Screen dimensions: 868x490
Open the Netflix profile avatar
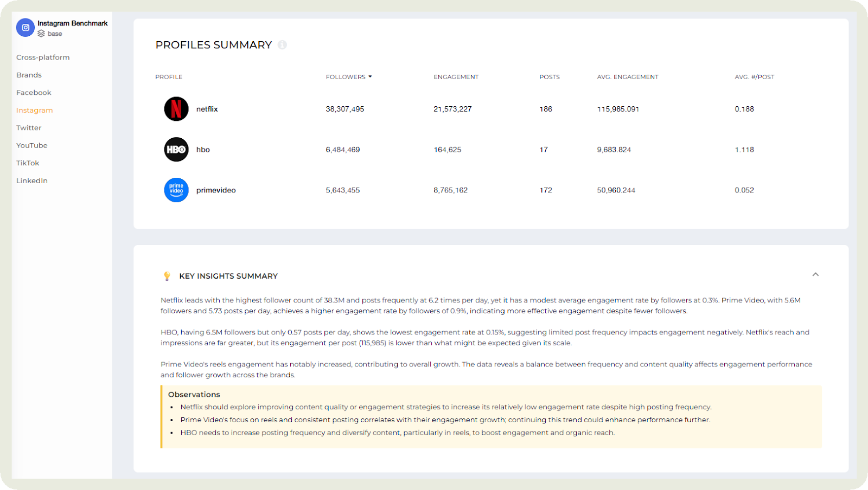pos(176,108)
